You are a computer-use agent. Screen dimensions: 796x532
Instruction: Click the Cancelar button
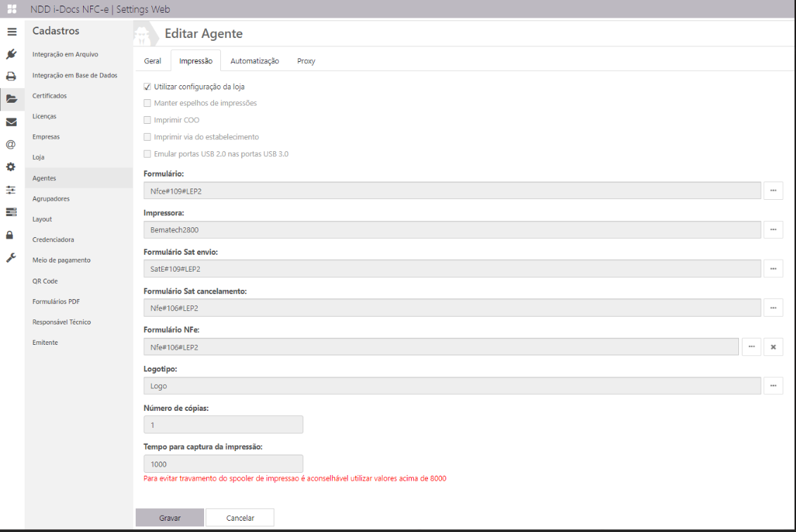click(240, 518)
